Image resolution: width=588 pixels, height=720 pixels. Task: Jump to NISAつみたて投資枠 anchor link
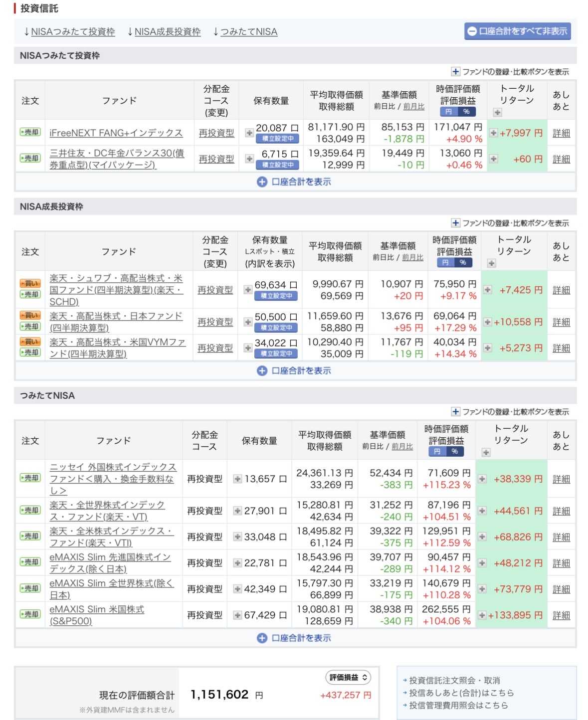click(73, 32)
